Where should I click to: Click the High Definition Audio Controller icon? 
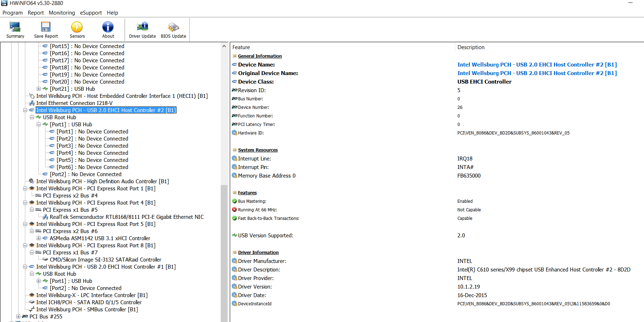coord(32,181)
